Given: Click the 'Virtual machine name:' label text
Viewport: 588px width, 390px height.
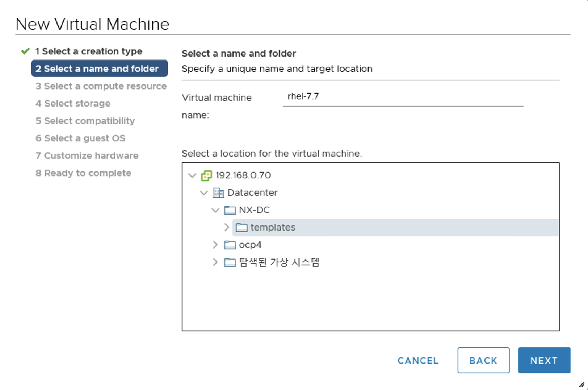Looking at the screenshot, I should coord(217,106).
